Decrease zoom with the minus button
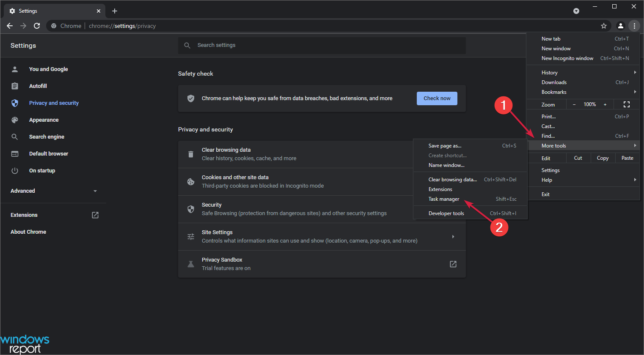This screenshot has height=355, width=644. tap(574, 104)
